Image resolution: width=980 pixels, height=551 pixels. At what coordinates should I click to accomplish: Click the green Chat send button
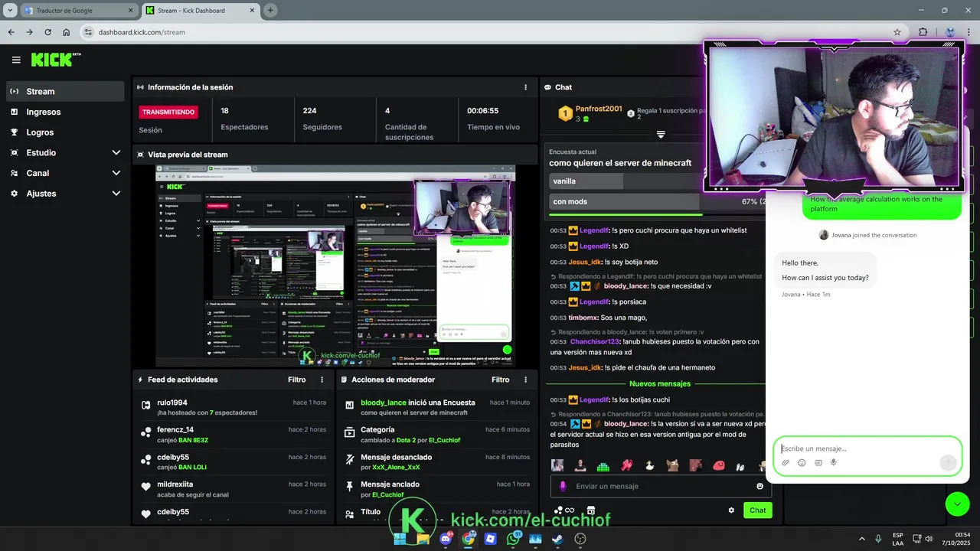pos(757,510)
